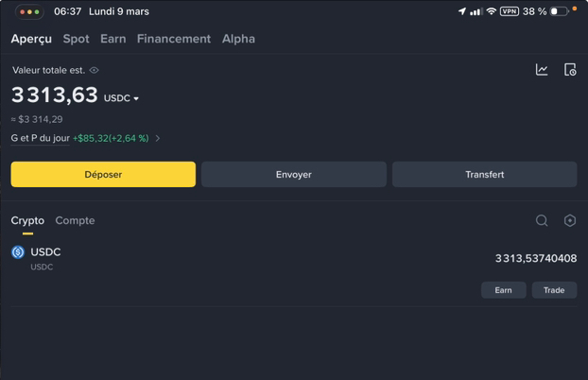Click the Envoyer button
The height and width of the screenshot is (380, 588).
294,174
